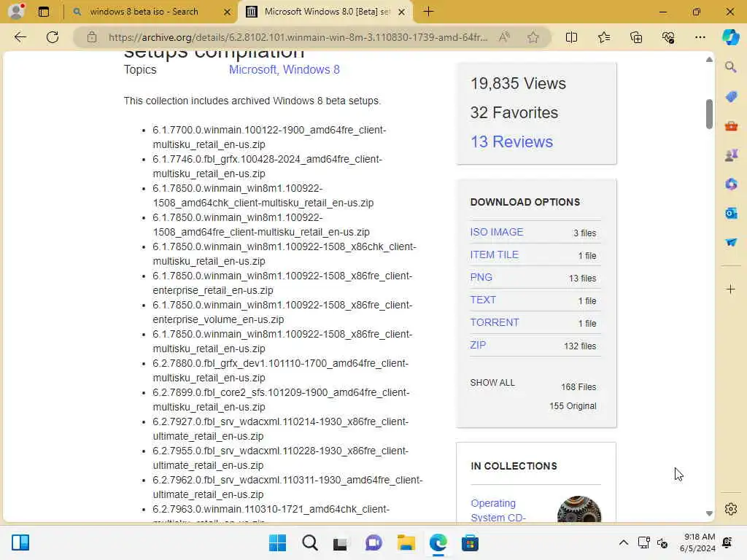This screenshot has height=560, width=747.
Task: Open the Windows 8 topic link
Action: [311, 69]
